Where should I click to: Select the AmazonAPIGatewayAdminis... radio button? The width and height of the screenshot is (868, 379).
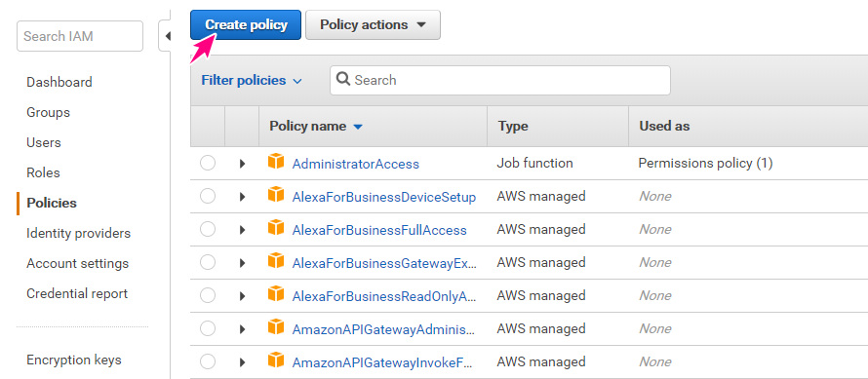point(208,329)
